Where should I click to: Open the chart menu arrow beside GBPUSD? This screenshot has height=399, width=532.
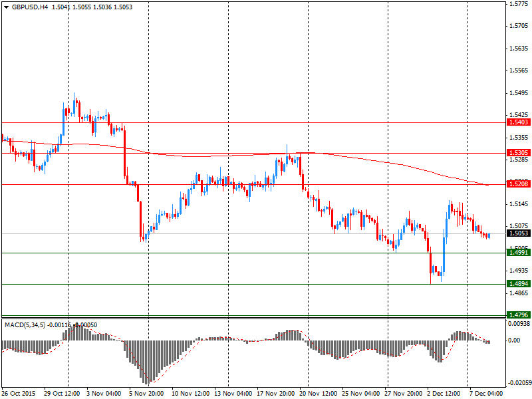6,7
